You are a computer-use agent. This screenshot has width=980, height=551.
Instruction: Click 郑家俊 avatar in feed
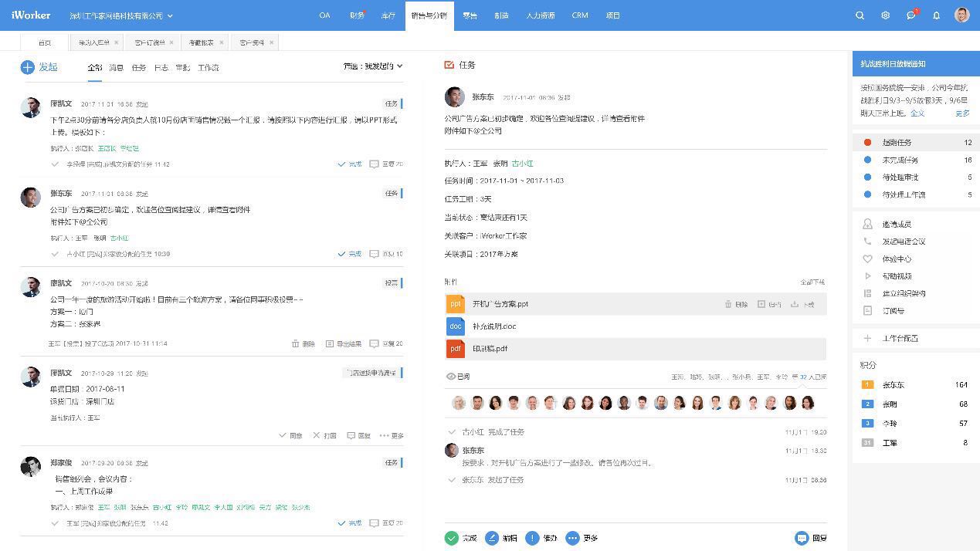point(30,466)
